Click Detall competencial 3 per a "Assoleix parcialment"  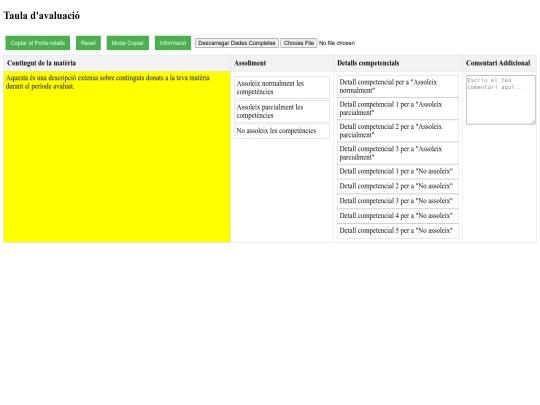click(398, 153)
